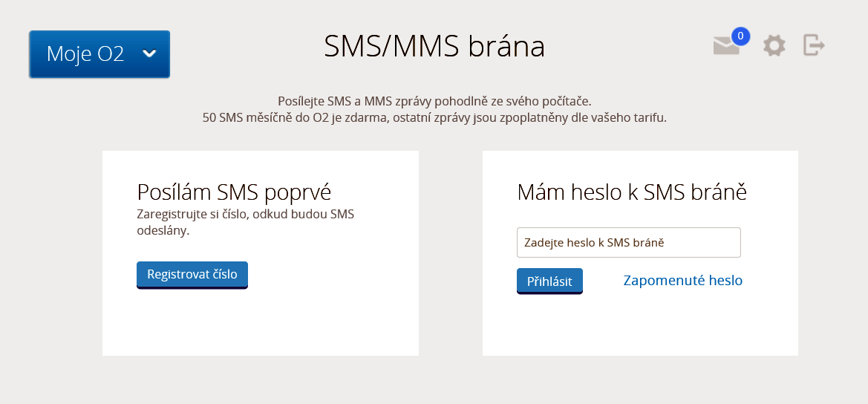Image resolution: width=868 pixels, height=404 pixels.
Task: Click the word odeslány in the registration card
Action: tap(163, 231)
